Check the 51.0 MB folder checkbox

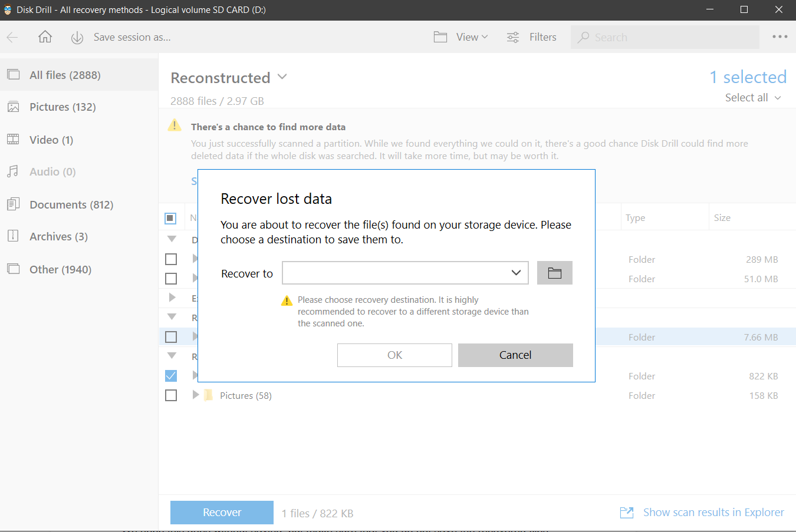[x=171, y=279]
